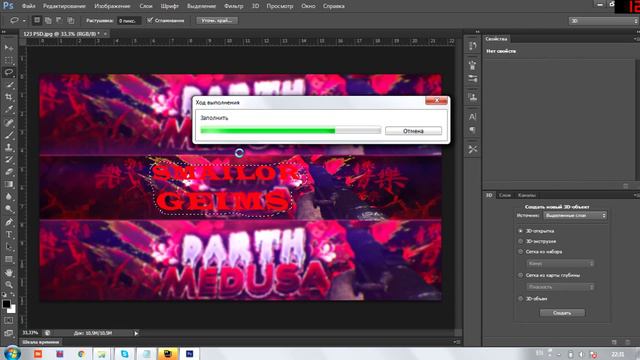Toggle the Сглаживание anti-alias checkbox
This screenshot has height=360, width=640.
pyautogui.click(x=150, y=20)
